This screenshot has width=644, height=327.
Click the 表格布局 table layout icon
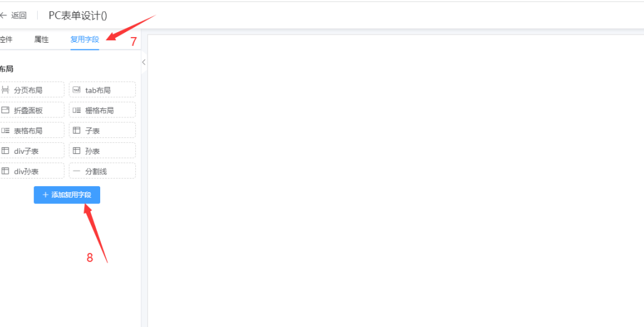(5, 130)
